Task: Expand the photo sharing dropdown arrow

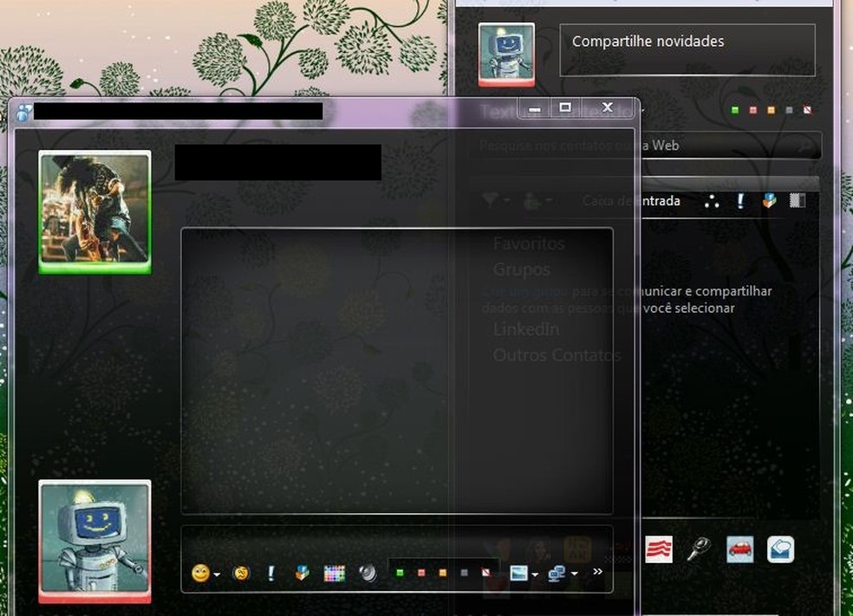Action: coord(535,574)
